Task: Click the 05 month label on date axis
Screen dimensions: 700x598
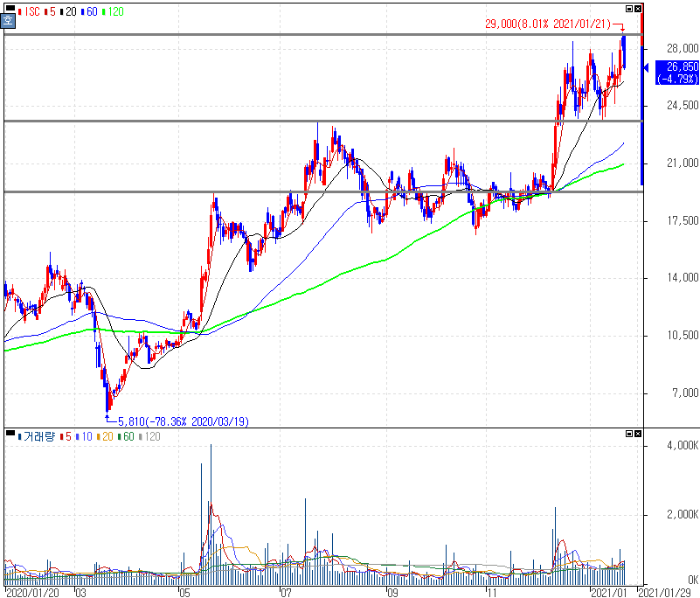Action: (x=184, y=593)
